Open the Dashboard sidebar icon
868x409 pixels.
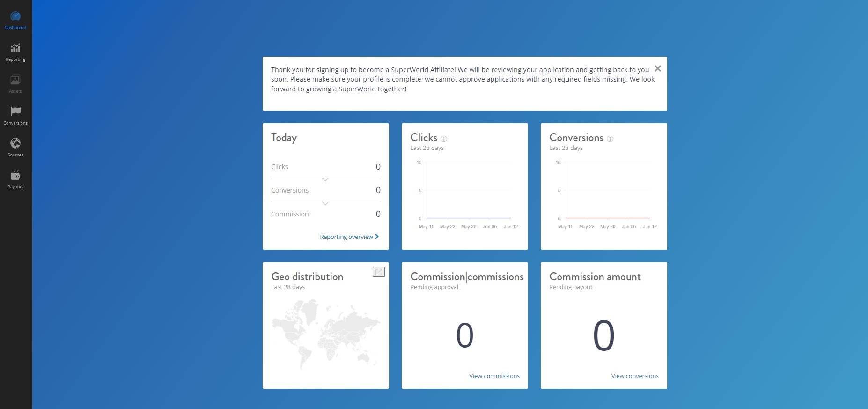pyautogui.click(x=15, y=17)
